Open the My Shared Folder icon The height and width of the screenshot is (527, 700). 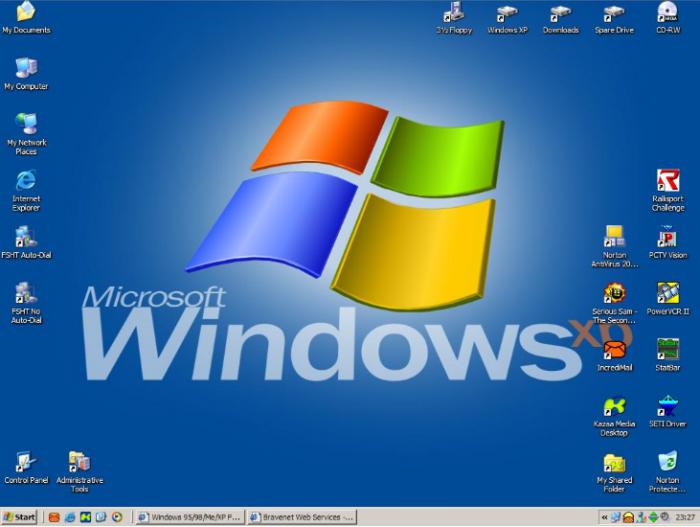point(614,472)
